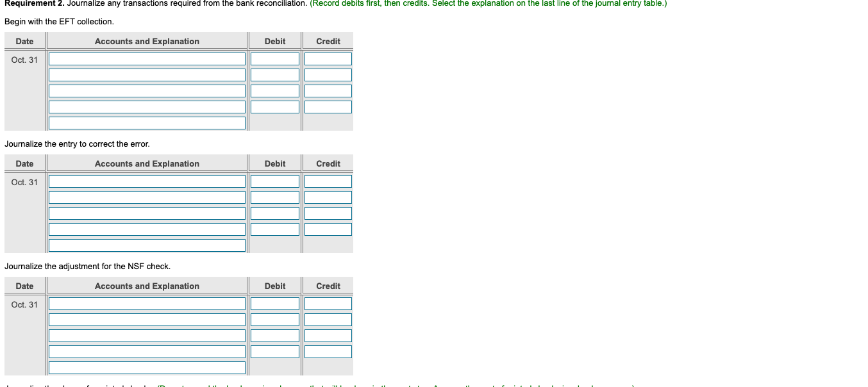Click the second account line in the error correction table
868x387 pixels.
(x=147, y=197)
